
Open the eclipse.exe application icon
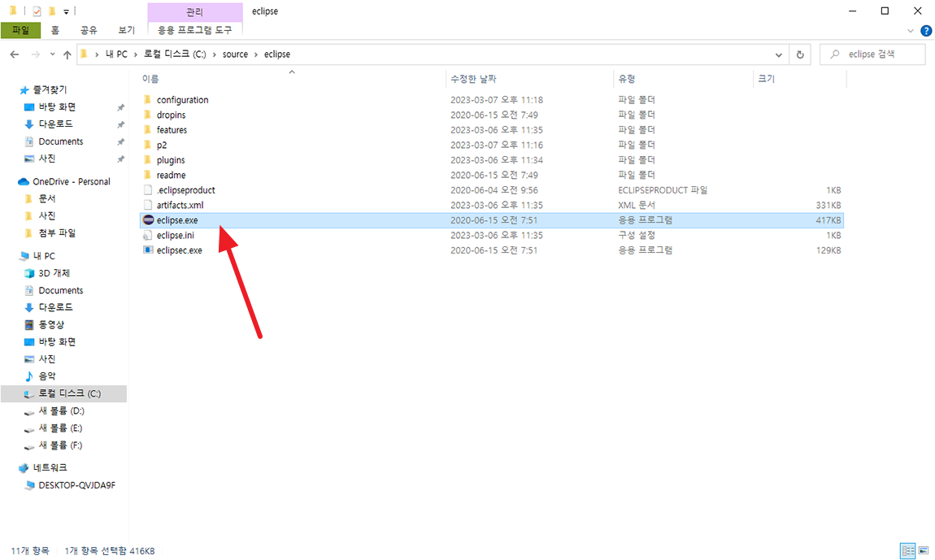pos(149,220)
